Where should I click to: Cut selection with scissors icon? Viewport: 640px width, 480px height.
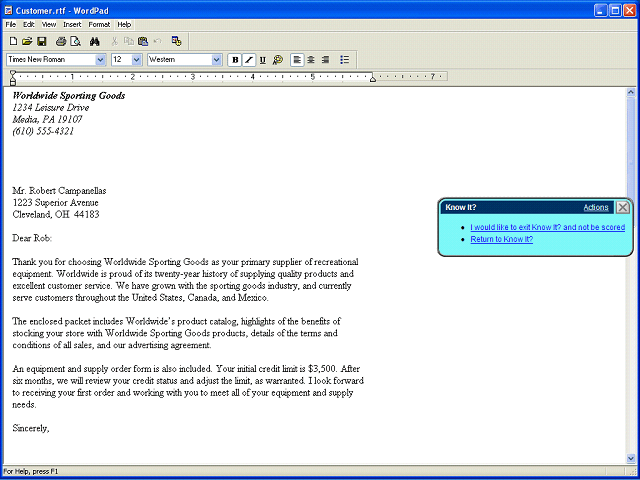tap(114, 41)
